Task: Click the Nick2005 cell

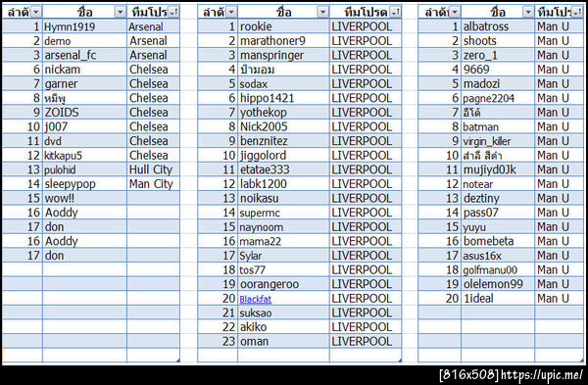Action: [283, 126]
